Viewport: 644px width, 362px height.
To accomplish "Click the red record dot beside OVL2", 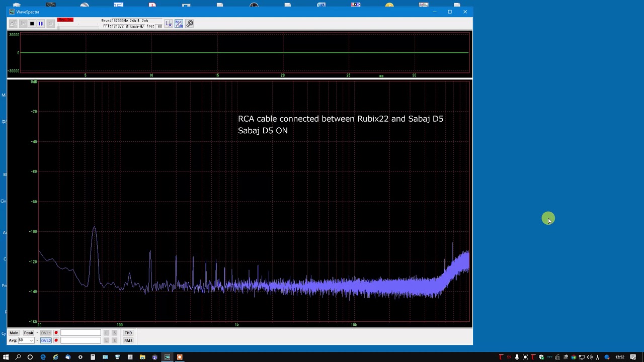I will click(x=56, y=340).
